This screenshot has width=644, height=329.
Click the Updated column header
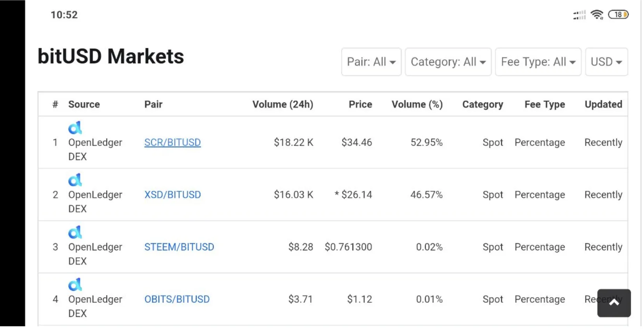click(x=603, y=104)
